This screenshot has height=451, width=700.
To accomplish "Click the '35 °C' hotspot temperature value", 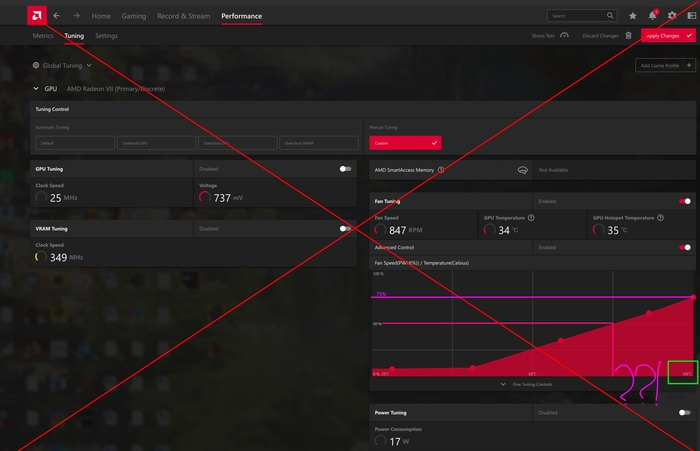I will (x=617, y=230).
